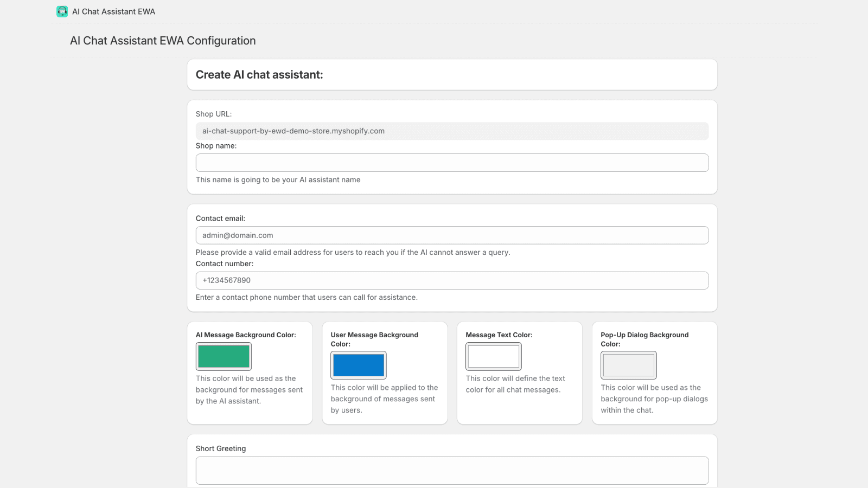The width and height of the screenshot is (868, 488).
Task: Click the "Short Greeting" label
Action: (x=221, y=448)
